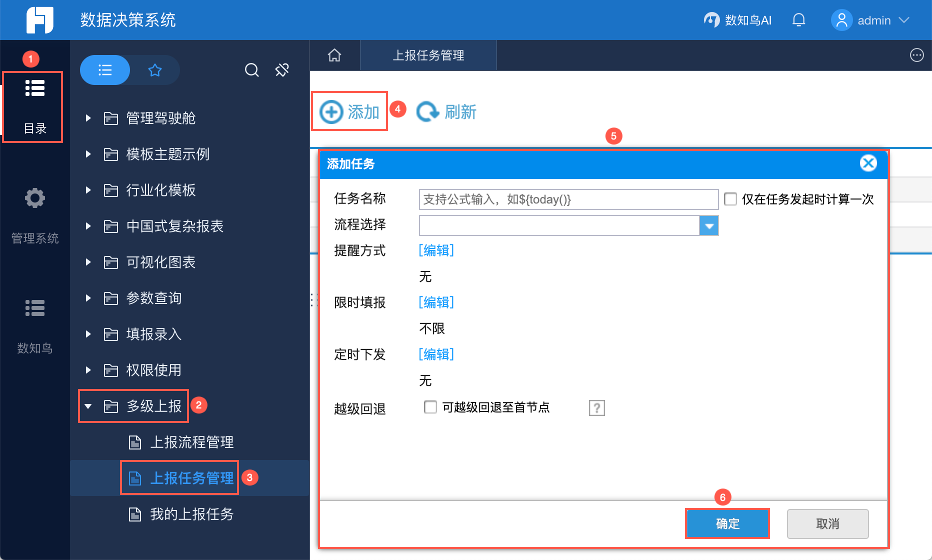932x560 pixels.
Task: Close the 添加任务 dialog
Action: point(868,163)
